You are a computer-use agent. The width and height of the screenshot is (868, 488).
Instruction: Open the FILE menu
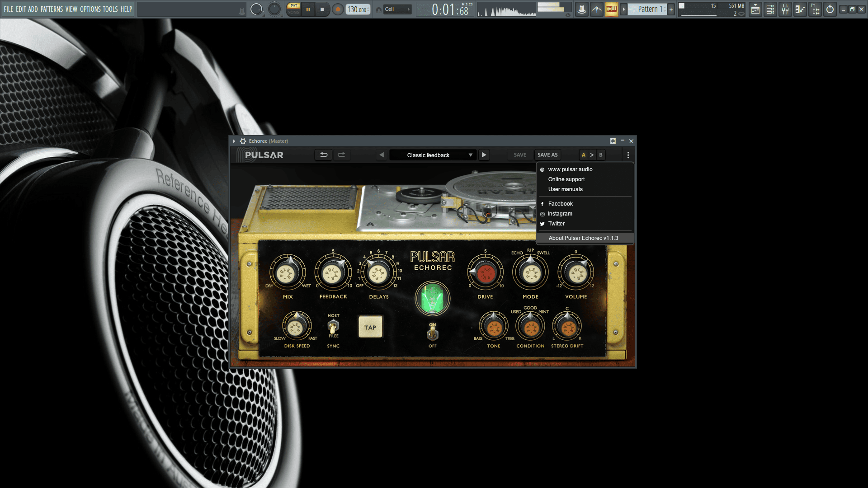coord(9,9)
